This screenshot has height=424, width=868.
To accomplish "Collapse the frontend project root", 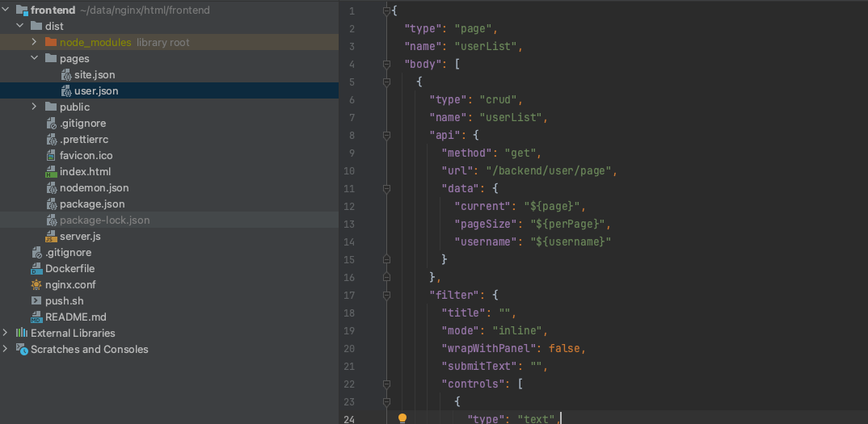I will [x=6, y=10].
